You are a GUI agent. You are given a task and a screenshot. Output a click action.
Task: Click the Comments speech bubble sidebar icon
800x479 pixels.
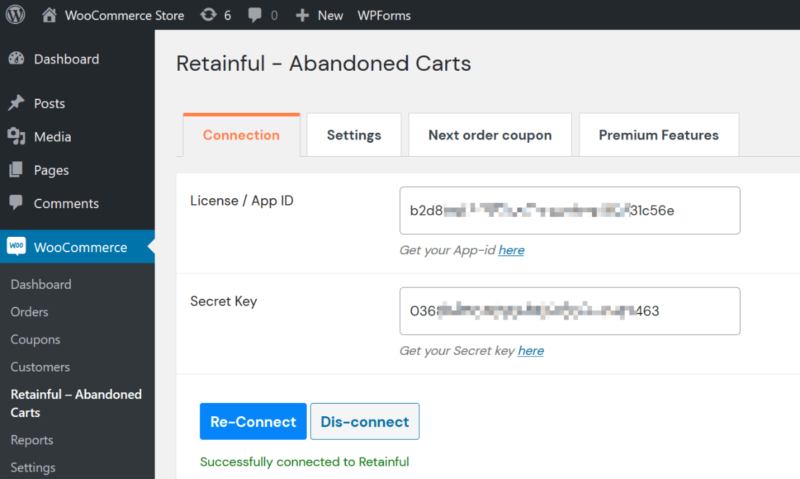[16, 203]
